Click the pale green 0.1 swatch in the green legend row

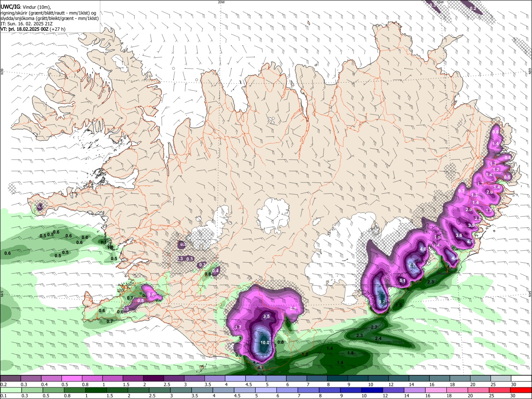tap(10, 390)
